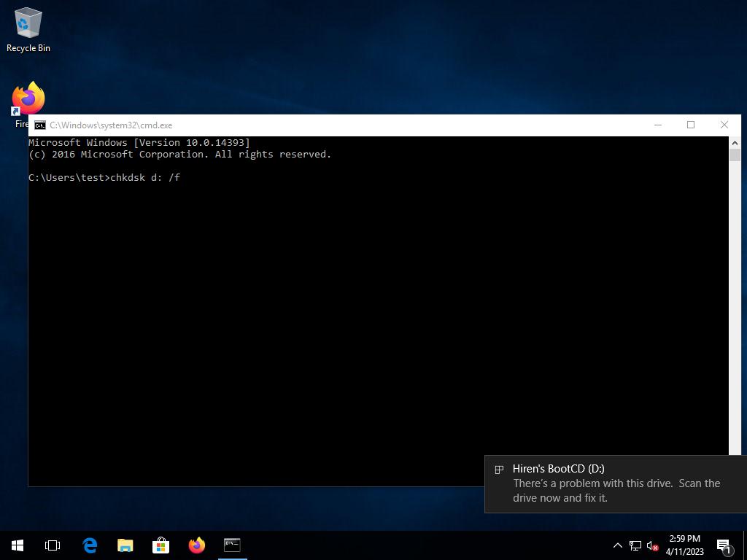
Task: Open the Windows Start menu
Action: click(18, 545)
